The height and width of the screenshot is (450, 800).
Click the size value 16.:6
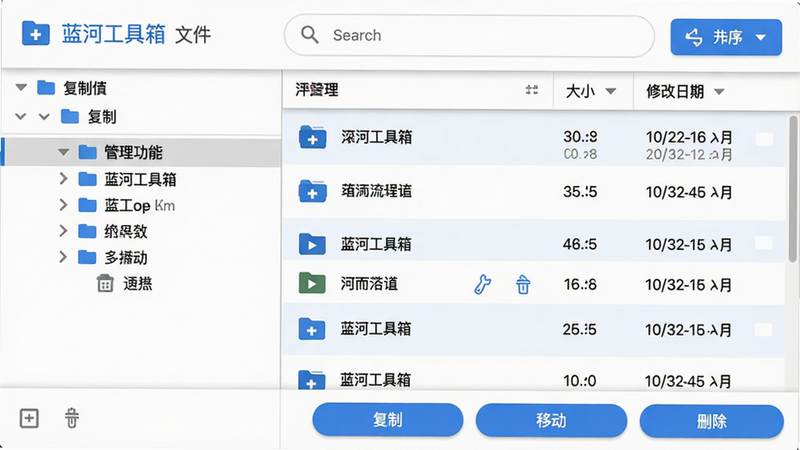(x=580, y=284)
